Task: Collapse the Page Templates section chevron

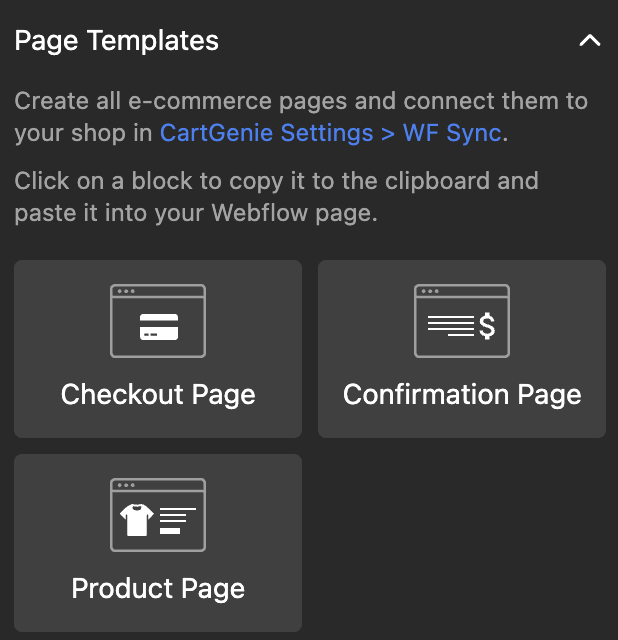Action: pos(590,40)
